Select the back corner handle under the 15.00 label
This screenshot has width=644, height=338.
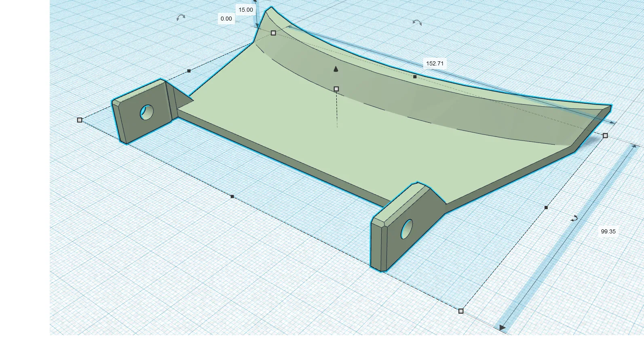[273, 33]
